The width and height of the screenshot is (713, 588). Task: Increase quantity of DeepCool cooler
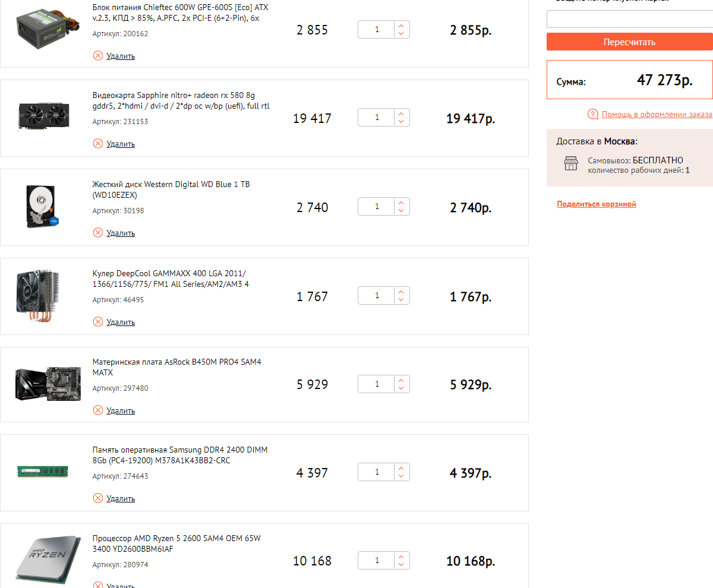(x=401, y=292)
